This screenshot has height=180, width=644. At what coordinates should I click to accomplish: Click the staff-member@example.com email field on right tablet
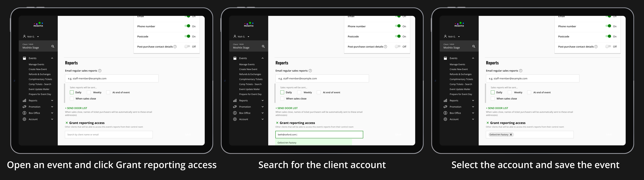point(533,78)
